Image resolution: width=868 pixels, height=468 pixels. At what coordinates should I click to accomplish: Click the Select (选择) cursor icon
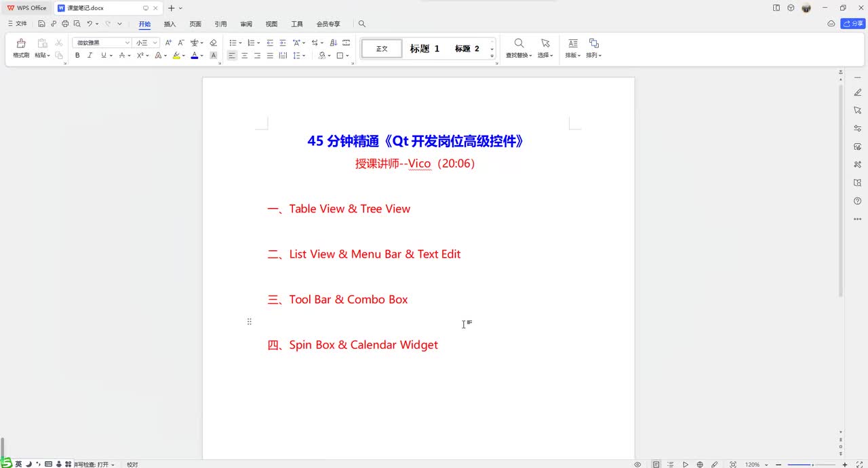545,43
